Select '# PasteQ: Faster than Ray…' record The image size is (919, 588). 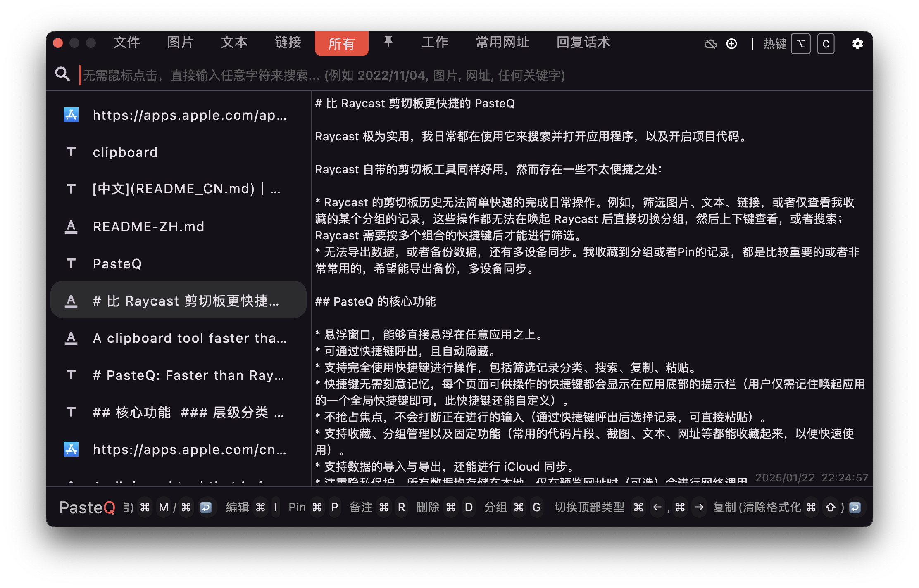click(x=179, y=375)
